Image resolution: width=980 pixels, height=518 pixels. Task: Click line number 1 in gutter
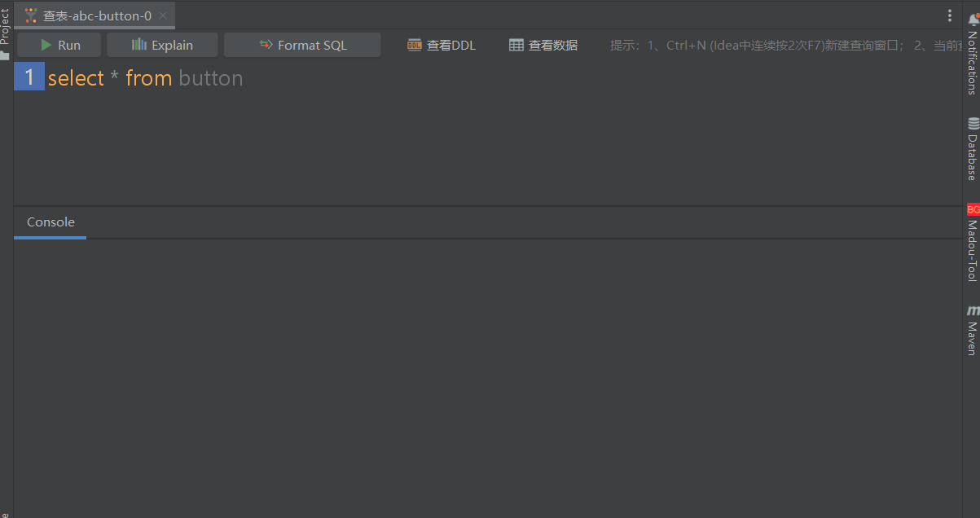(x=29, y=77)
